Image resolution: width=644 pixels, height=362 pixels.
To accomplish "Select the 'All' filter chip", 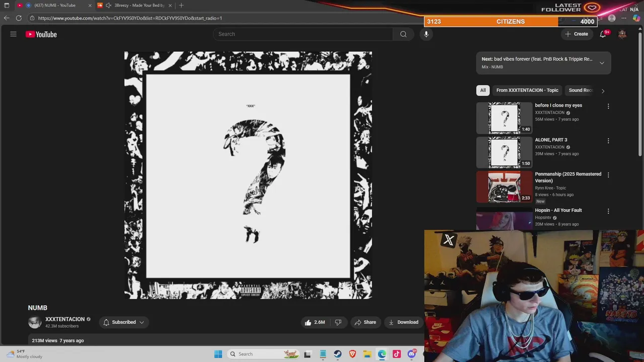I will point(483,90).
